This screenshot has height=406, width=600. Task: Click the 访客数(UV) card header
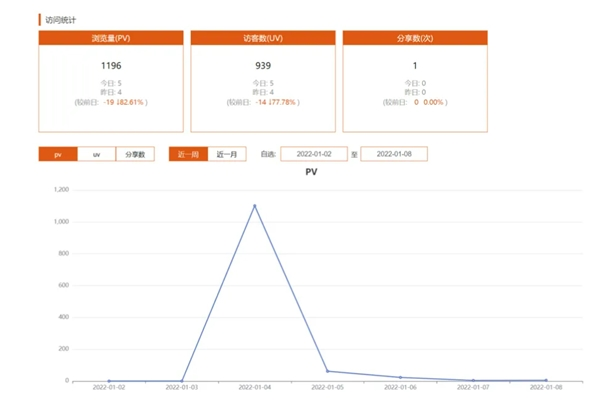(263, 38)
